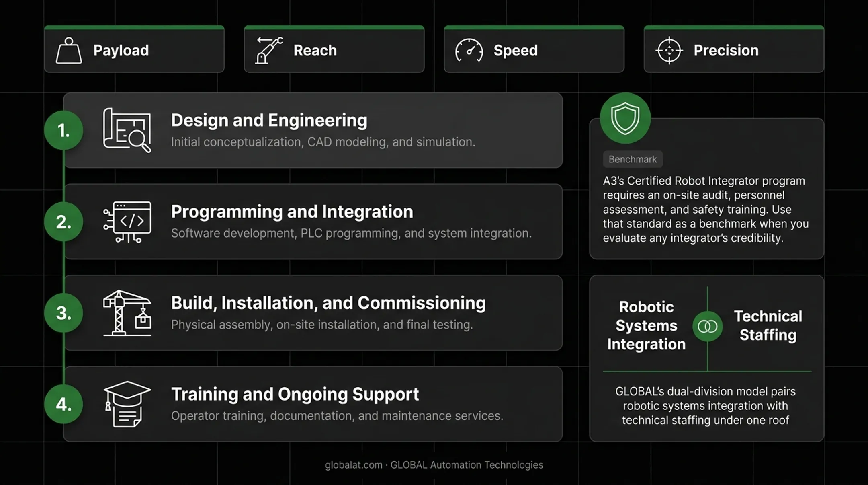
Task: Select the Payload card
Action: coord(134,49)
